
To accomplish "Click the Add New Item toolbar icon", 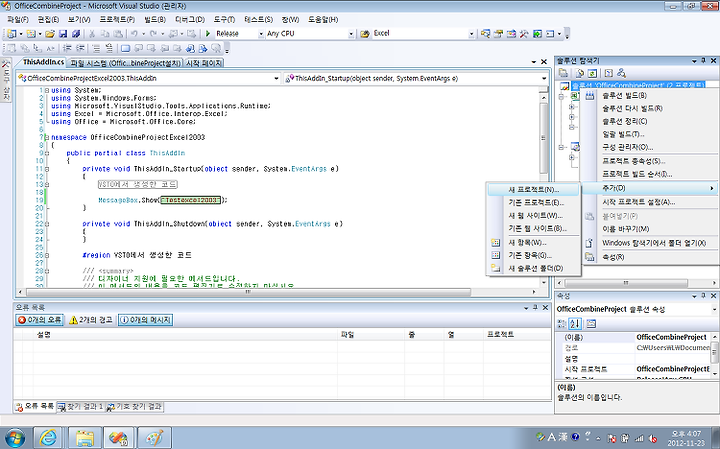I will pos(31,34).
